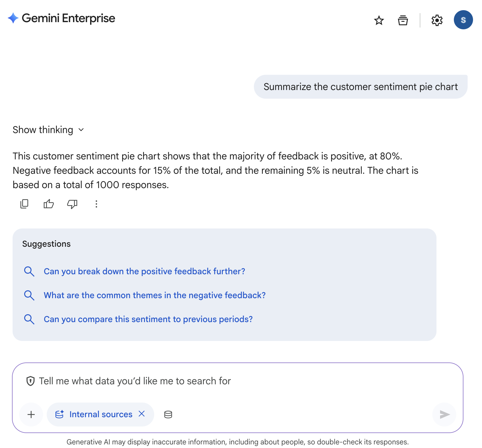Focus the search data prompt field
This screenshot has height=448, width=482.
[234, 381]
